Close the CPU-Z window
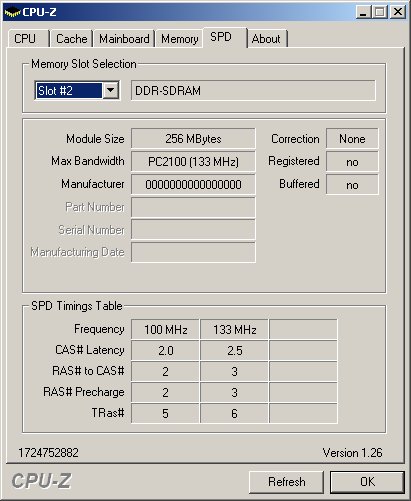Screen dimensions: 411x501 coord(398,12)
